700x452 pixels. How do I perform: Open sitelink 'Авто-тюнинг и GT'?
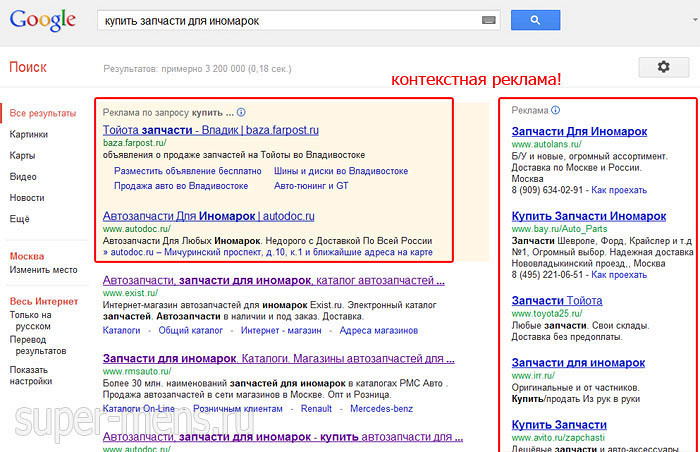click(311, 185)
